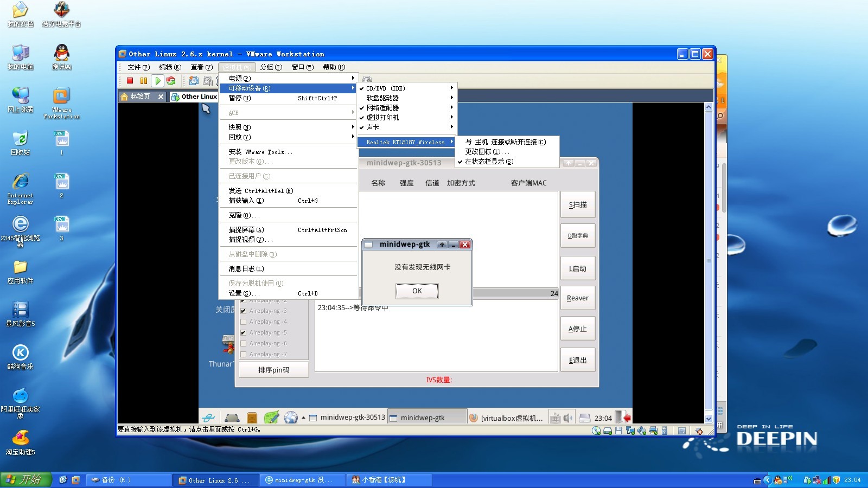Click the Revert to Snapshot toolbar icon
Screen dimensions: 868x488
click(208, 81)
